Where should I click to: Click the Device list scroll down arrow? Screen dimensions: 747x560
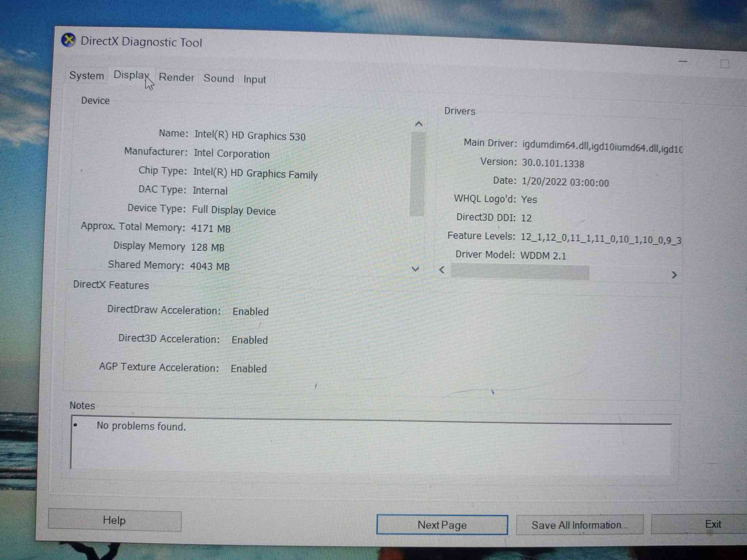point(415,269)
